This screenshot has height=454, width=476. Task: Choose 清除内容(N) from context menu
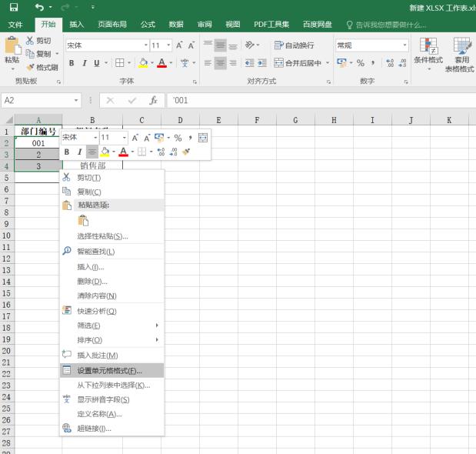(112, 295)
